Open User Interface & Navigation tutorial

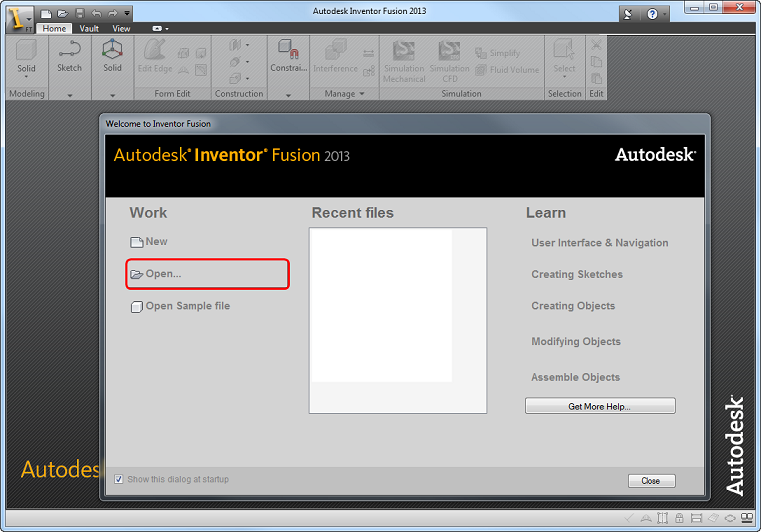tap(599, 243)
